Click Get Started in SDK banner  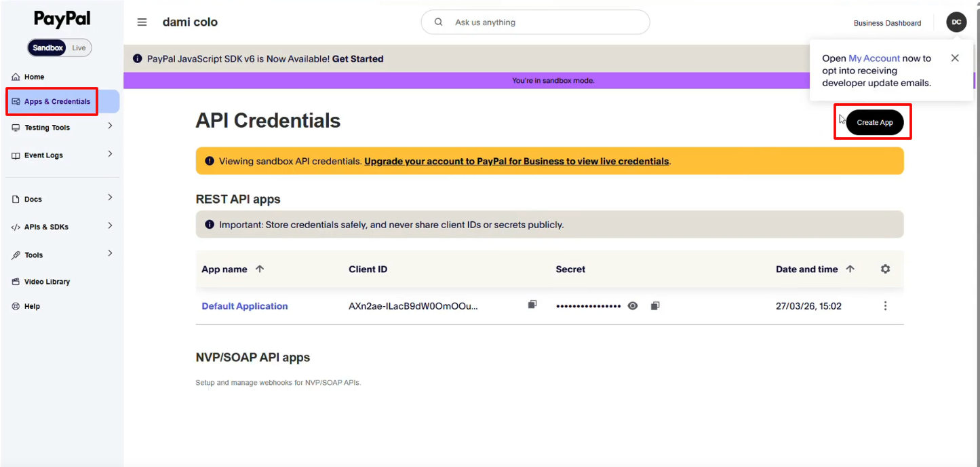(357, 59)
